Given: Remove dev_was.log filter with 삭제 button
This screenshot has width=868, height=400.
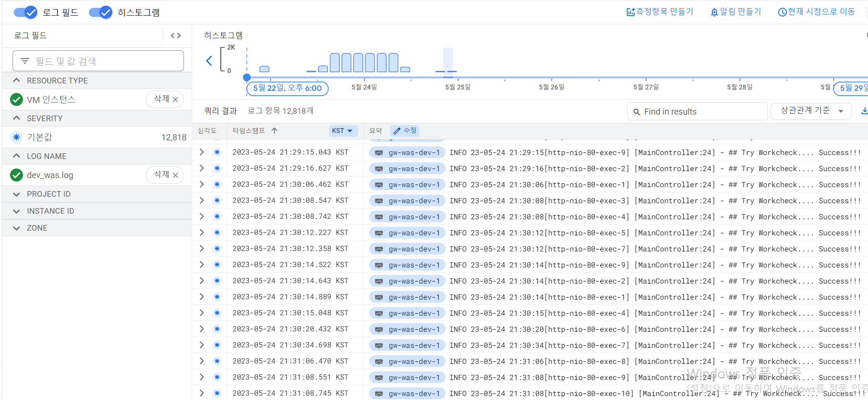Looking at the screenshot, I should pyautogui.click(x=165, y=175).
